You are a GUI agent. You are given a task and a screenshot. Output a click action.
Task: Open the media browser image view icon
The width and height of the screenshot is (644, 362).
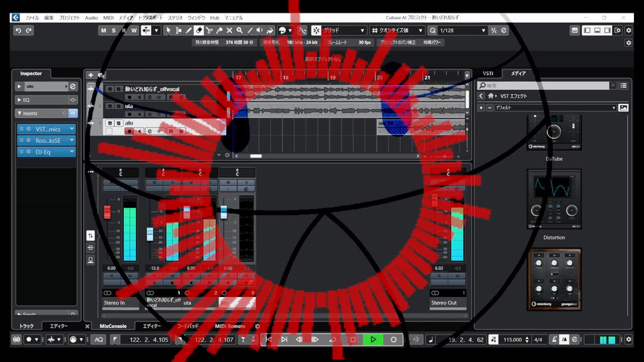[x=623, y=107]
